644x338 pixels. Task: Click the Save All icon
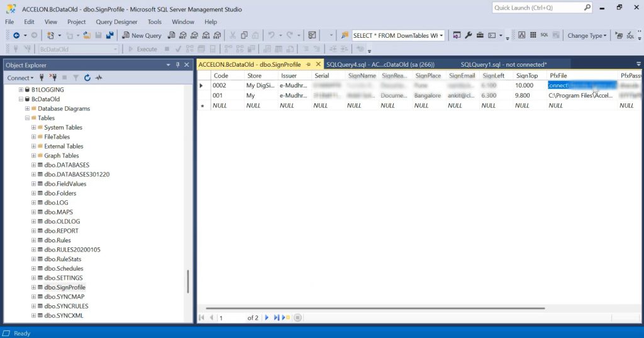(109, 35)
